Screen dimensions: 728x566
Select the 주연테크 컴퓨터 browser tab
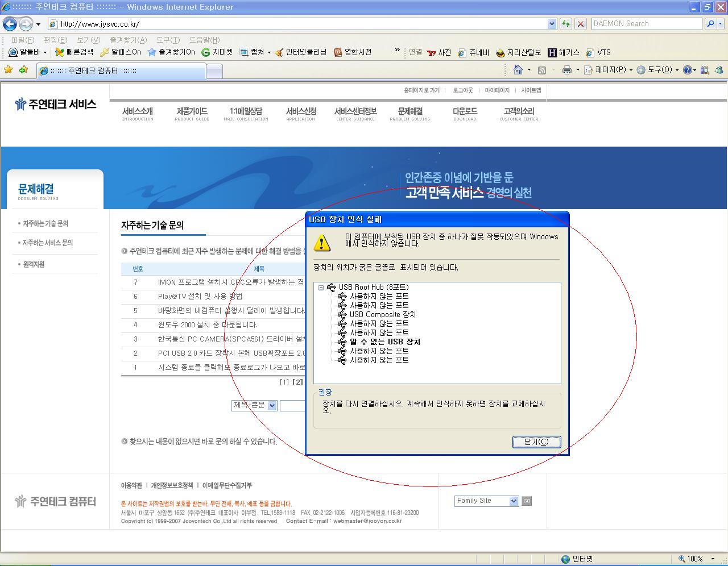click(x=121, y=71)
